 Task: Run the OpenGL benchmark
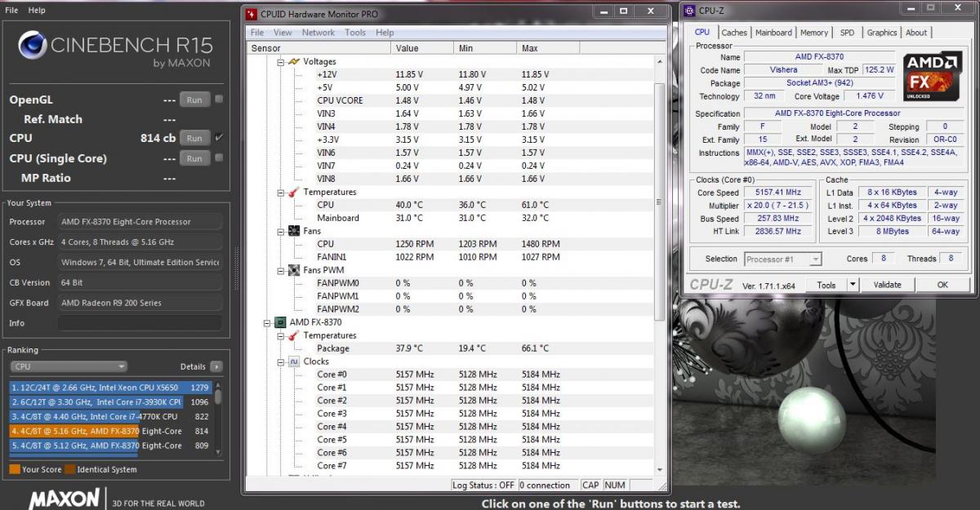coord(194,100)
